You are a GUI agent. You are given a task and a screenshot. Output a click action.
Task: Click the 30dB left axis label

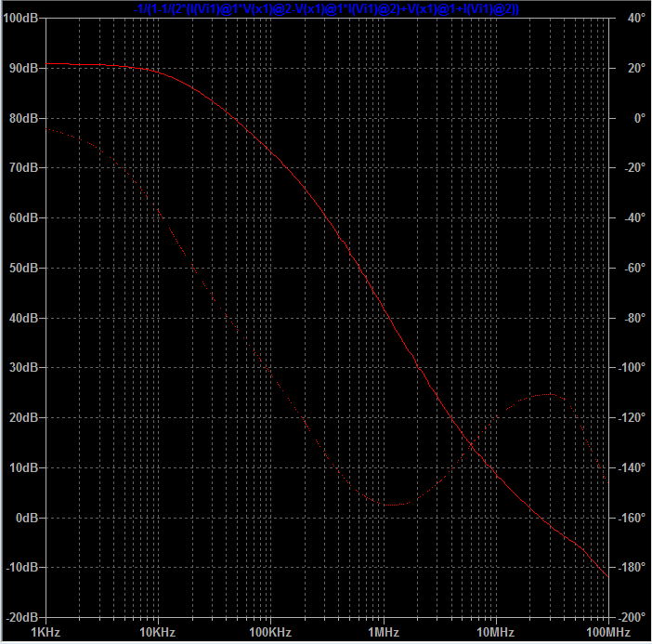(x=24, y=367)
